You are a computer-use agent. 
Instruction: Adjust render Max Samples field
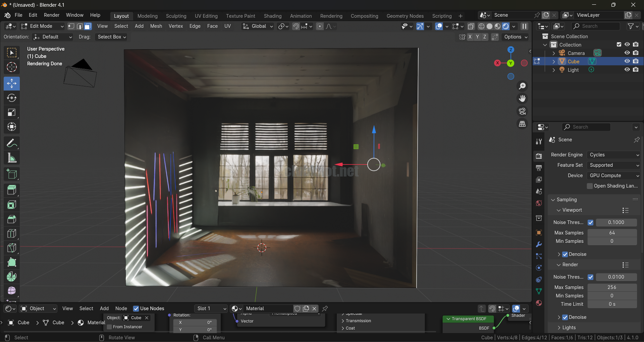612,287
